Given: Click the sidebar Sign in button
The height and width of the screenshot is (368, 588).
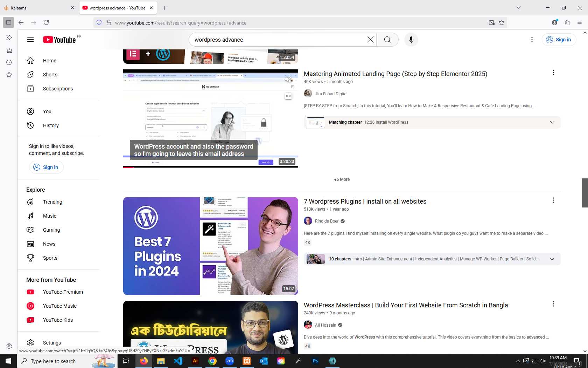Looking at the screenshot, I should [x=46, y=167].
